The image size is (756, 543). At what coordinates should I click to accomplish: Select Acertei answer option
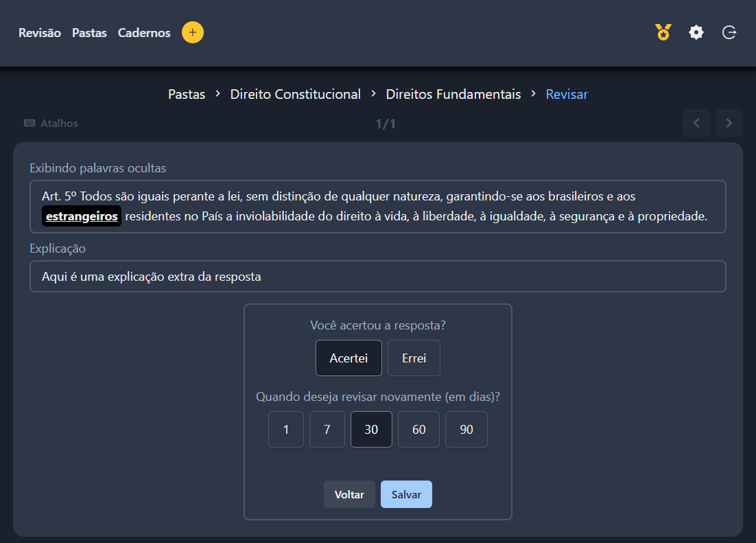tap(349, 358)
